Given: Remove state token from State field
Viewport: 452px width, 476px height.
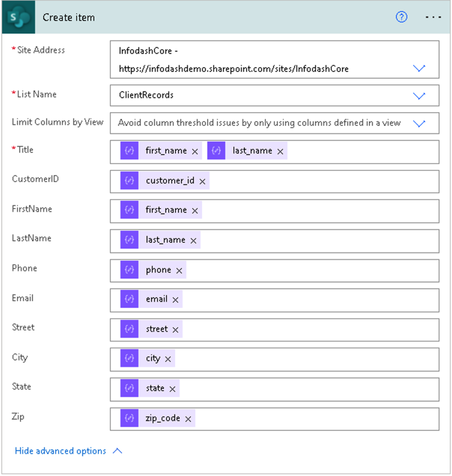Looking at the screenshot, I should point(172,389).
